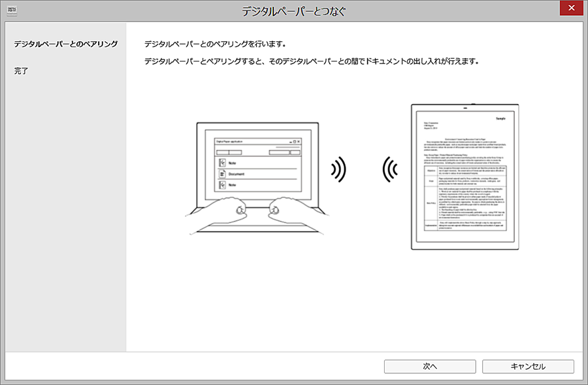Click the second description line about documents
This screenshot has height=385, width=588.
pyautogui.click(x=312, y=62)
